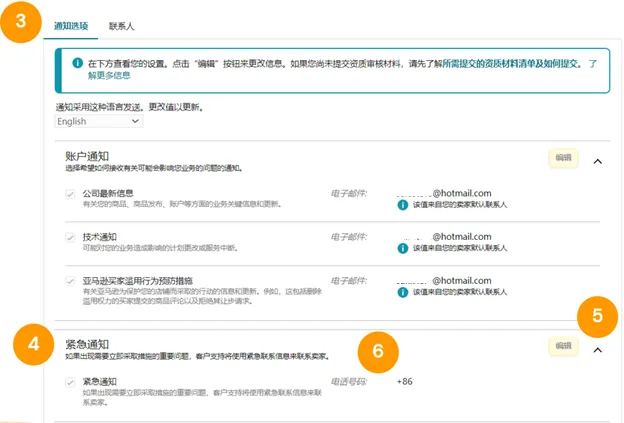Click info icon beside 技术通知 default contact note

tap(404, 250)
